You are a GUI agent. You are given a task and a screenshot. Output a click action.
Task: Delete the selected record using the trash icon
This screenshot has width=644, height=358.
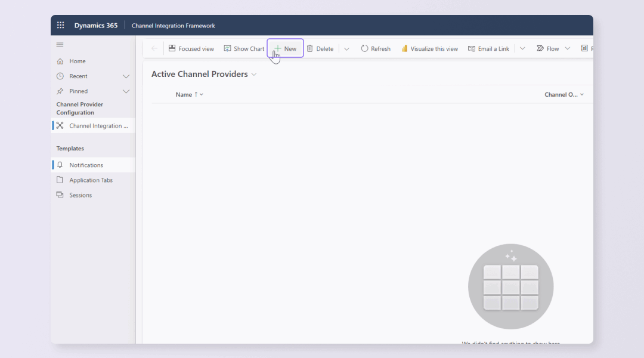[320, 49]
